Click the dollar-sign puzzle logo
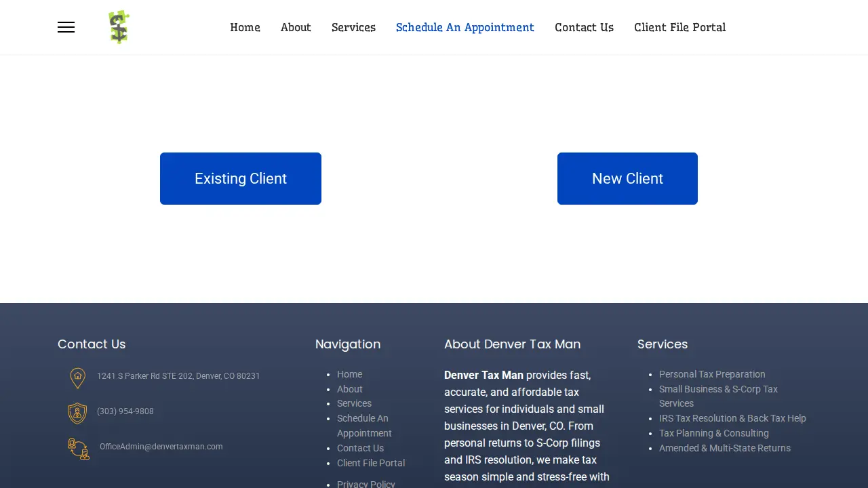This screenshot has height=488, width=868. pos(119,27)
